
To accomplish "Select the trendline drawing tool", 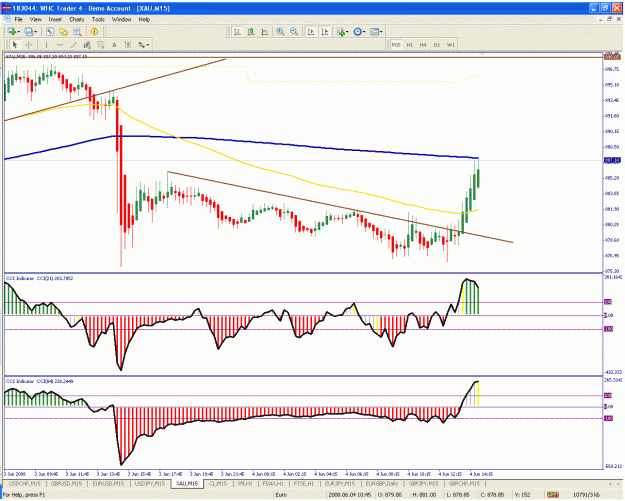I will tap(73, 45).
